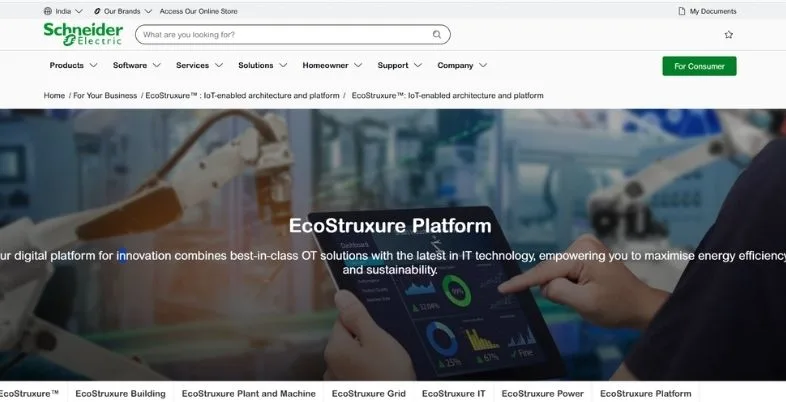
Task: Select the EcoStruxure™ tab
Action: [x=30, y=393]
